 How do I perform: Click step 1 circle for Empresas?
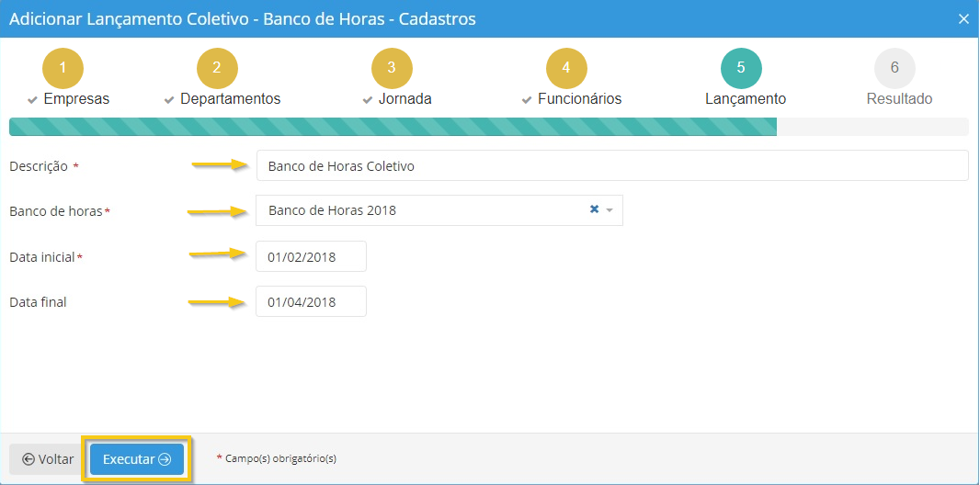tap(63, 68)
